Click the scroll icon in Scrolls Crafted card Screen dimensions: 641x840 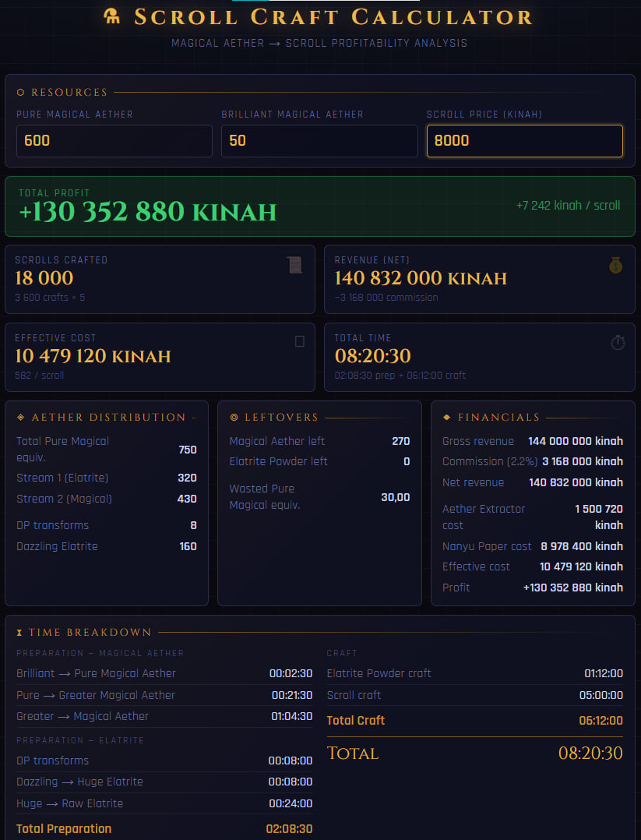[294, 265]
